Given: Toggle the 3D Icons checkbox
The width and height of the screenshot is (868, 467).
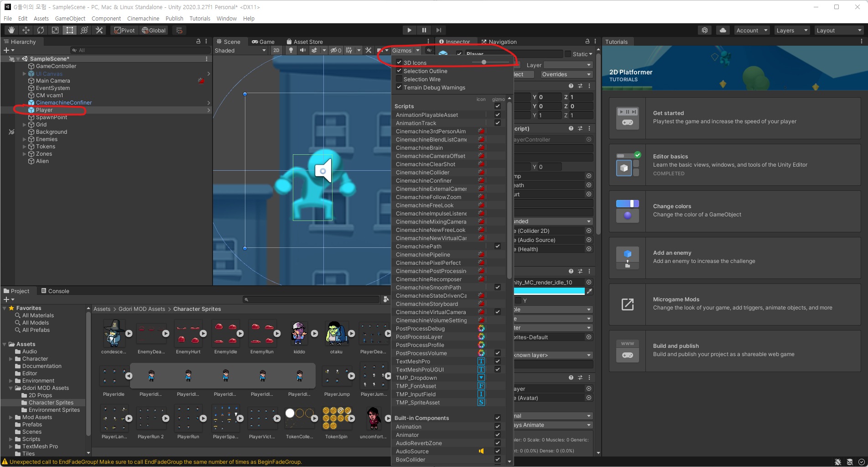Looking at the screenshot, I should click(x=399, y=63).
